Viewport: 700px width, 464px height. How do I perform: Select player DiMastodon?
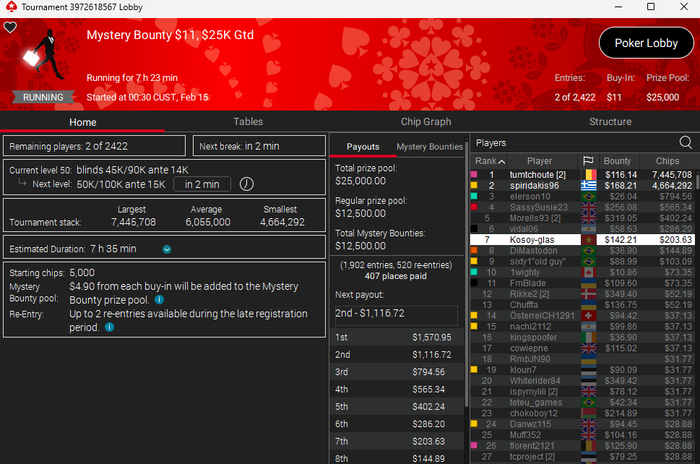(x=583, y=251)
